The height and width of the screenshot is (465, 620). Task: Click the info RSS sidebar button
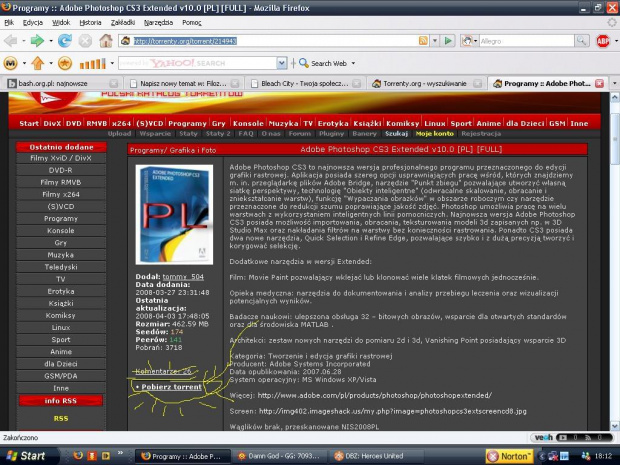[x=61, y=401]
